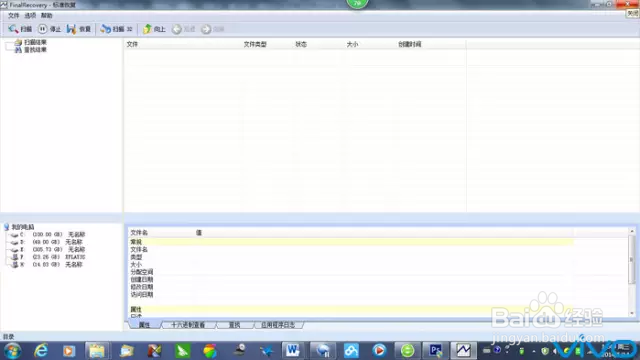Click the 文件名 header in properties panel

coord(139,233)
